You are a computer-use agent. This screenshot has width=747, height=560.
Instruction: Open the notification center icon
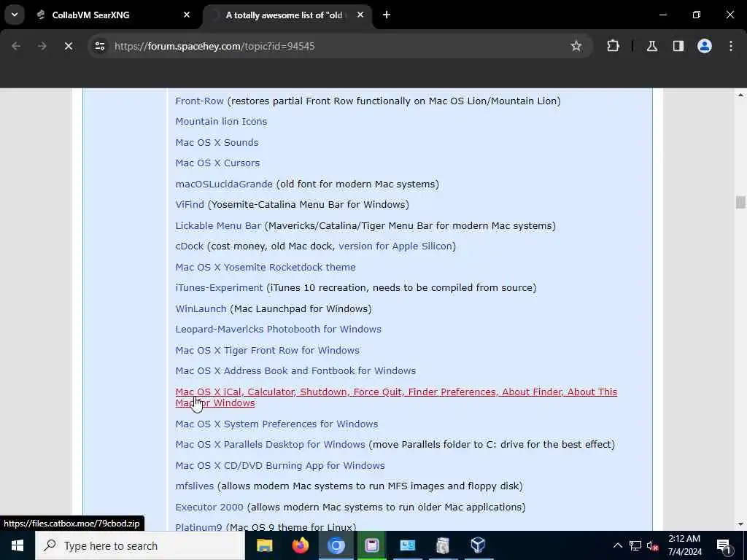pyautogui.click(x=724, y=545)
